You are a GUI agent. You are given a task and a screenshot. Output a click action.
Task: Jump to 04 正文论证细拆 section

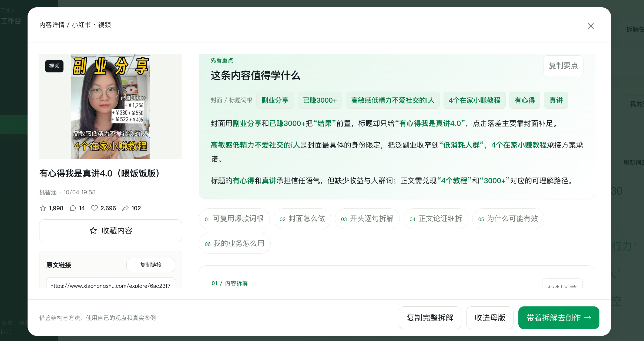(x=436, y=219)
